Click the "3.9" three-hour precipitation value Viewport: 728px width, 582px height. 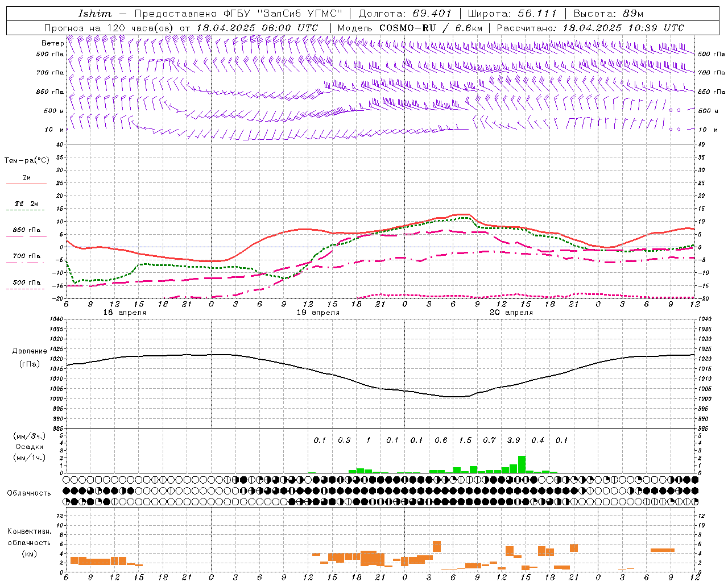pos(514,440)
